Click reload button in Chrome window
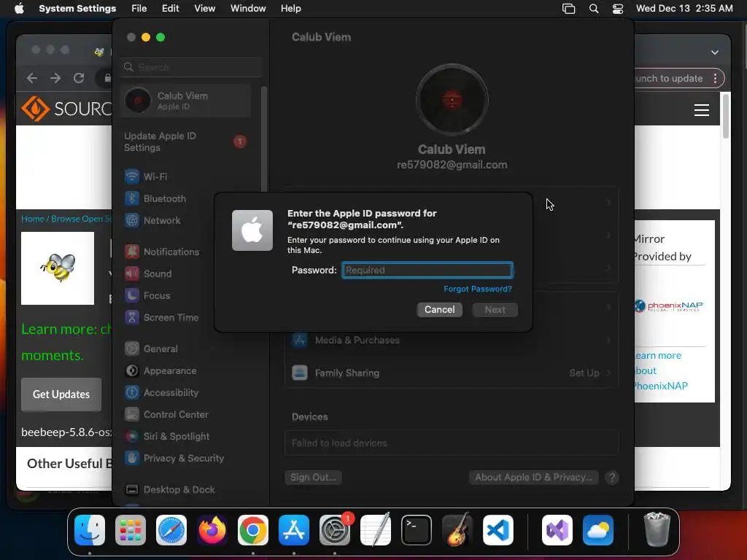 (79, 78)
